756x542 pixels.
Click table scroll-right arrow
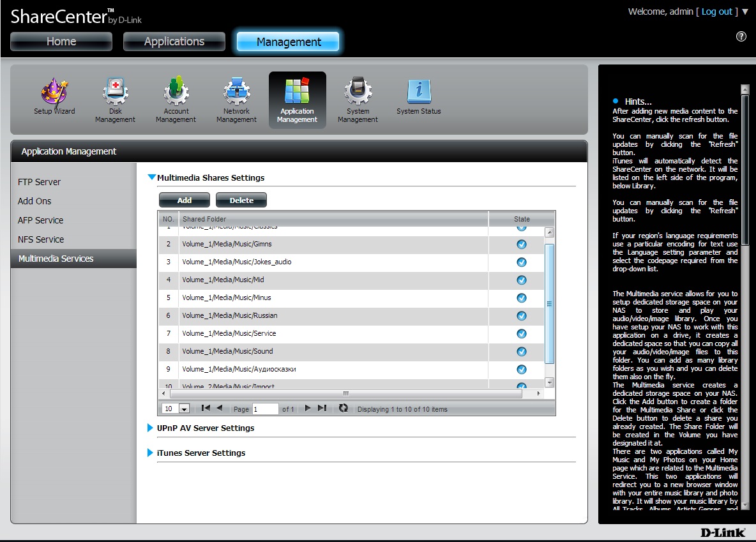538,393
